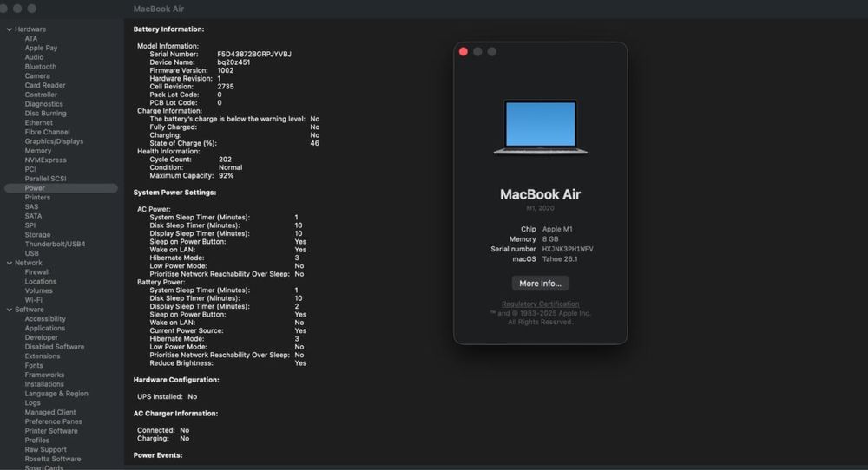Click the Condition value Normal

pos(230,167)
